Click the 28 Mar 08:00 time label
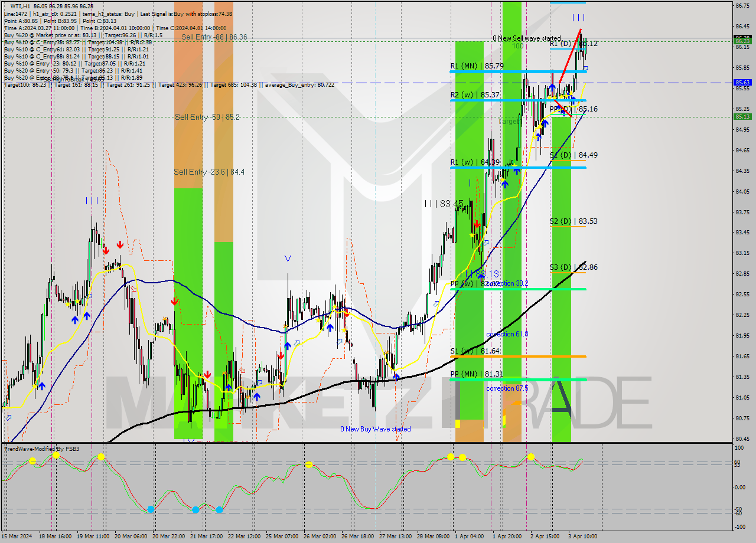This screenshot has height=543, width=756. pyautogui.click(x=433, y=537)
